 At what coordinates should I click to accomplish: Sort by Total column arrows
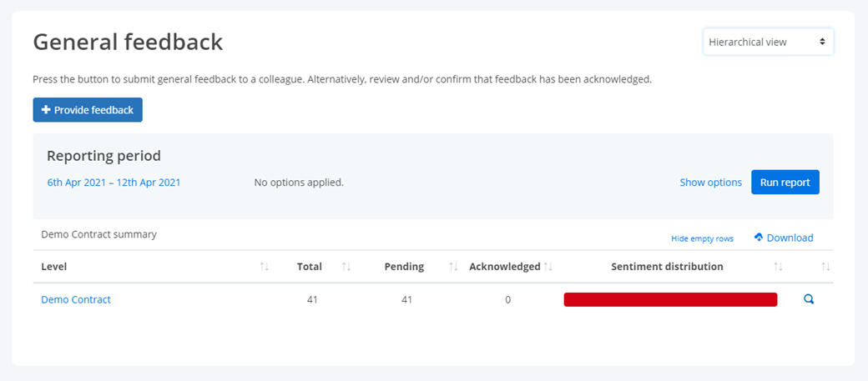coord(346,267)
